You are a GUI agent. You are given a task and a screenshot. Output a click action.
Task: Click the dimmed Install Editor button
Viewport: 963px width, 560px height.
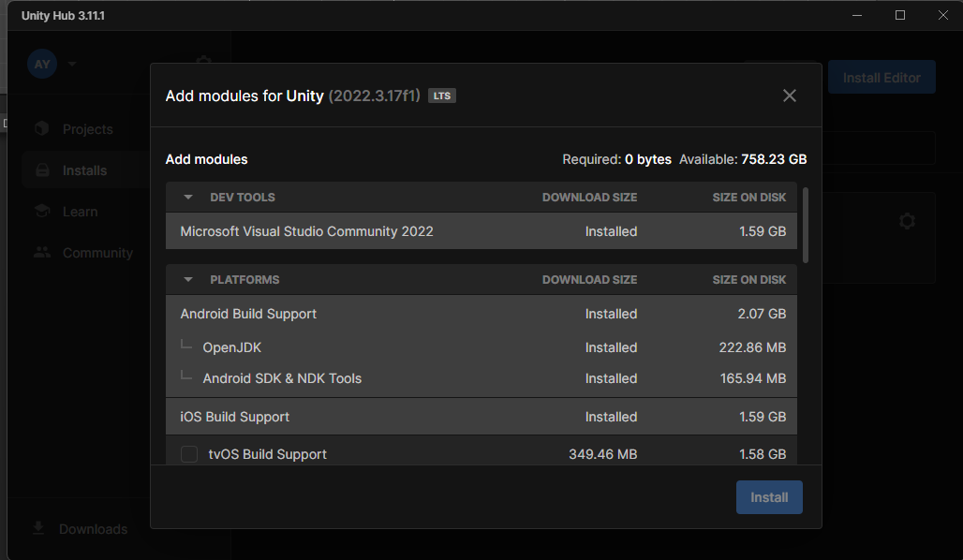tap(882, 78)
